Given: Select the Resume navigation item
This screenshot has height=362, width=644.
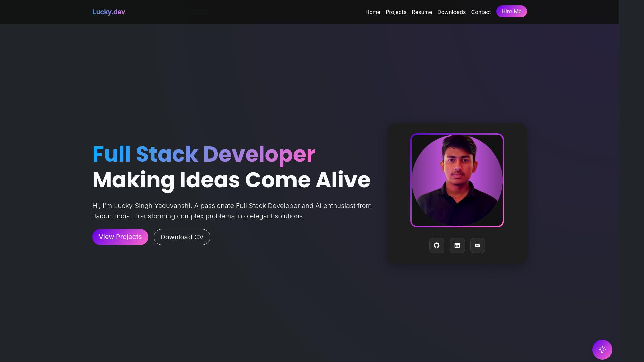Looking at the screenshot, I should pos(422,12).
